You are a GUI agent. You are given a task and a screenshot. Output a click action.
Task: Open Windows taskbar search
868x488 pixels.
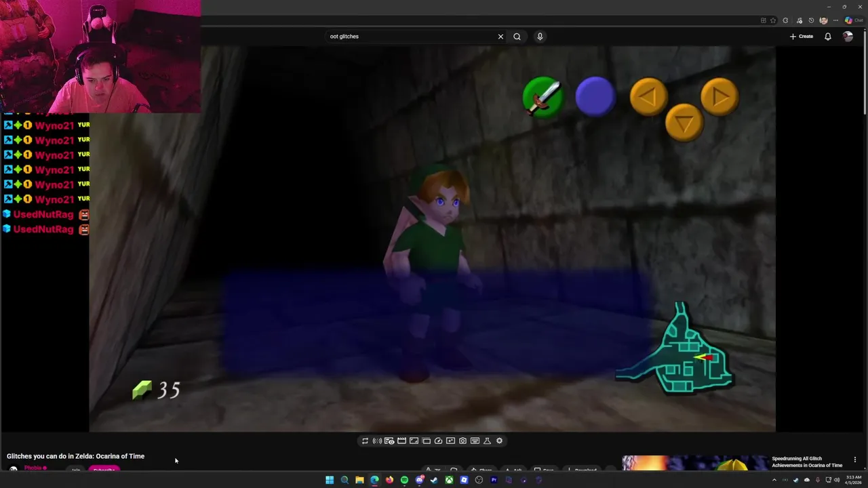click(344, 480)
